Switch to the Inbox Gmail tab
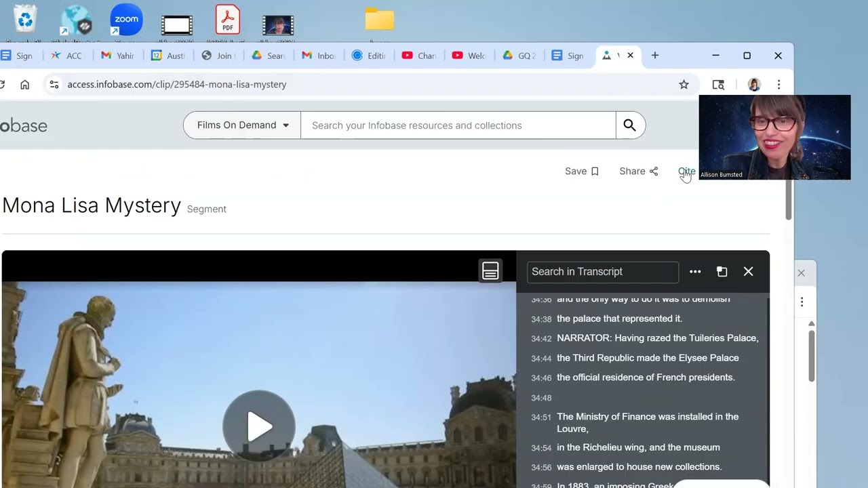The image size is (868, 488). [x=319, y=56]
